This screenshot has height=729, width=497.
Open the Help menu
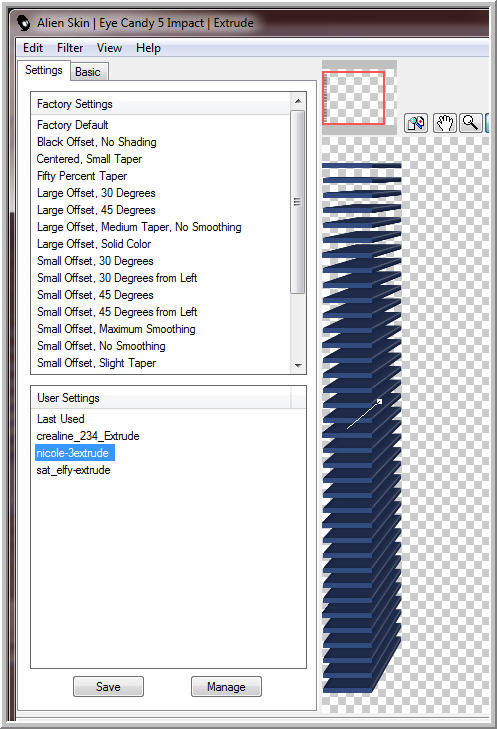[148, 48]
